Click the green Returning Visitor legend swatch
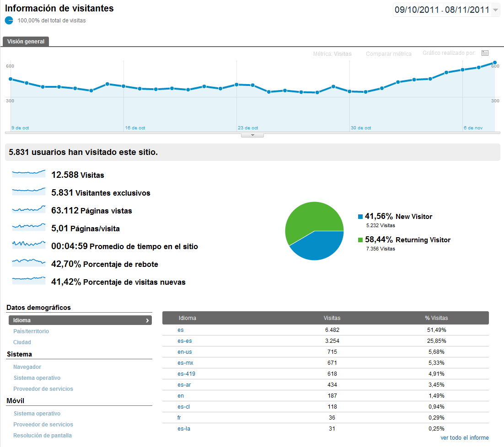The height and width of the screenshot is (447, 504). [x=360, y=240]
